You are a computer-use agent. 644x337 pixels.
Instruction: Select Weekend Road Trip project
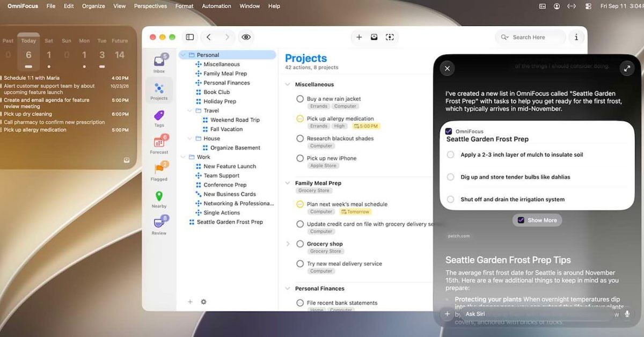[x=235, y=120]
